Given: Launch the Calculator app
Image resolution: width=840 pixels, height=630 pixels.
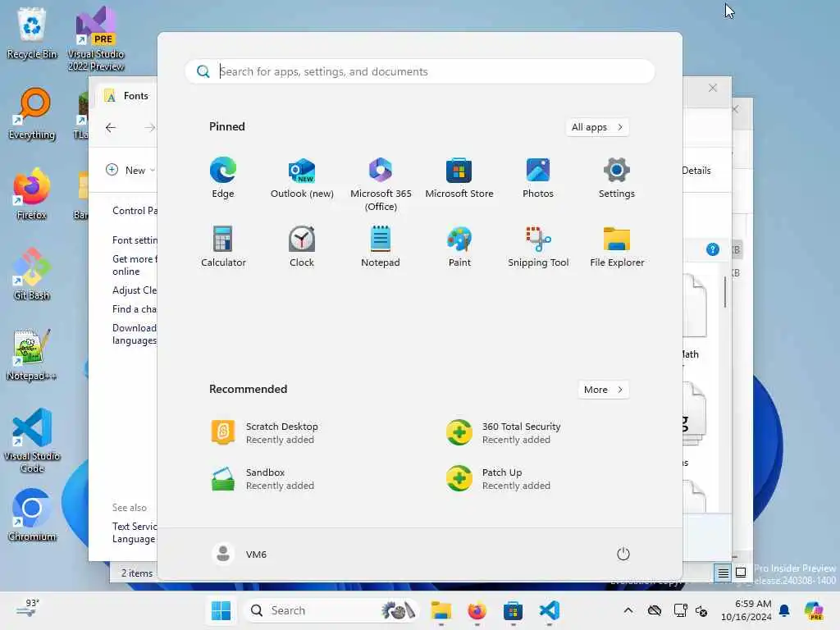Looking at the screenshot, I should pyautogui.click(x=223, y=246).
